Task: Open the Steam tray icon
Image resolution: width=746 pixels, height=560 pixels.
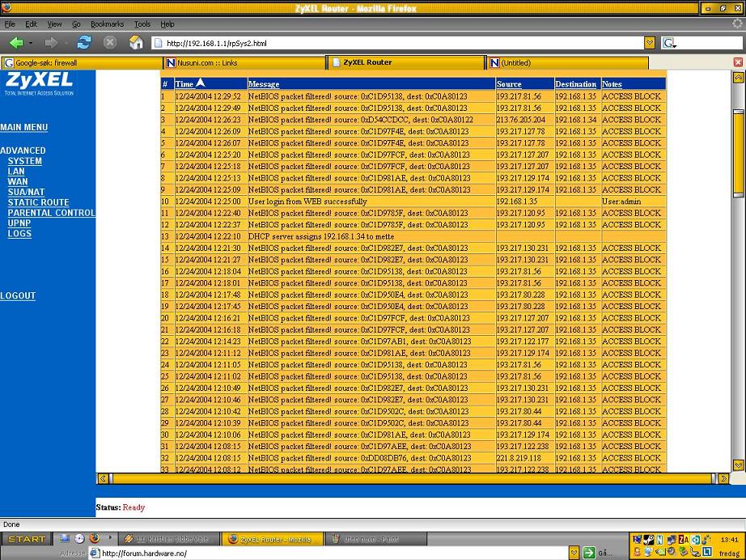Action: point(648,540)
